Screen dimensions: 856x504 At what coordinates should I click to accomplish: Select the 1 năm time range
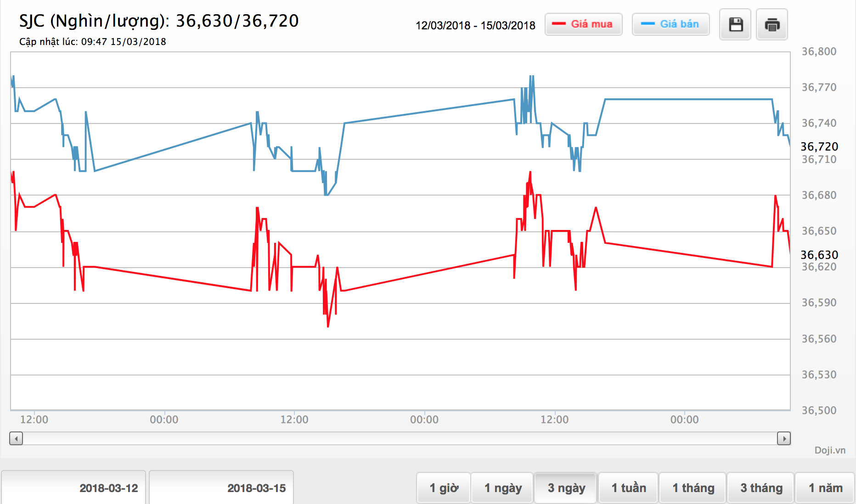[x=825, y=488]
